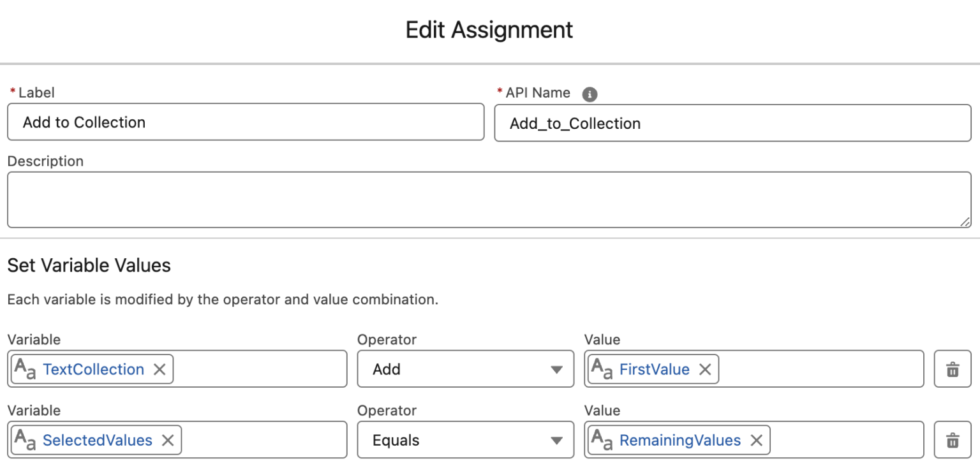
Task: Click the API Name input field
Action: (732, 123)
